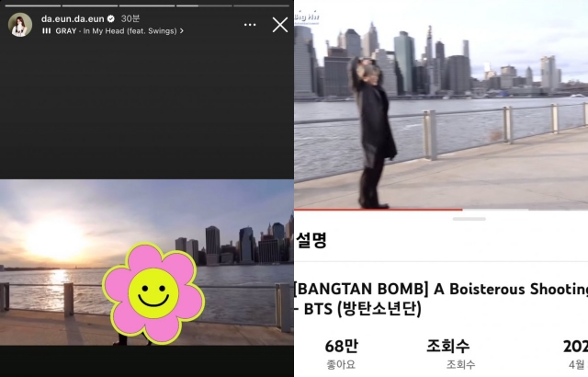This screenshot has height=377, width=588.
Task: Click the Big Hit logo watermark
Action: pyautogui.click(x=308, y=14)
